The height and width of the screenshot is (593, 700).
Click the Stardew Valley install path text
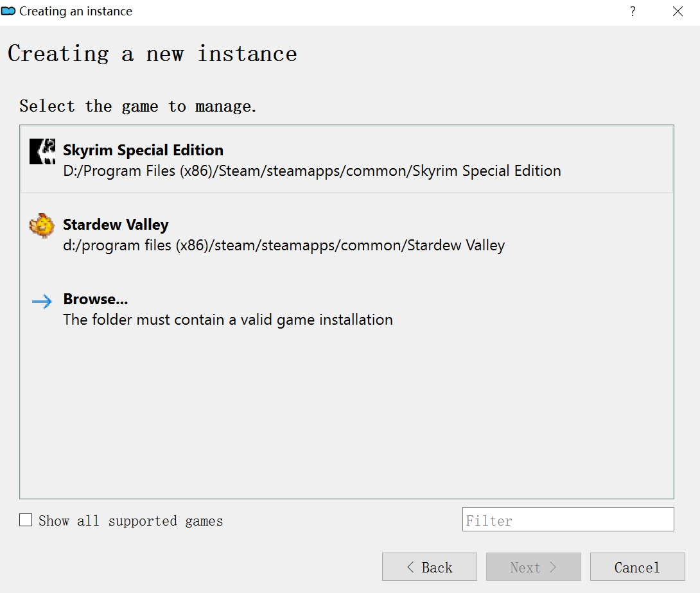coord(283,245)
